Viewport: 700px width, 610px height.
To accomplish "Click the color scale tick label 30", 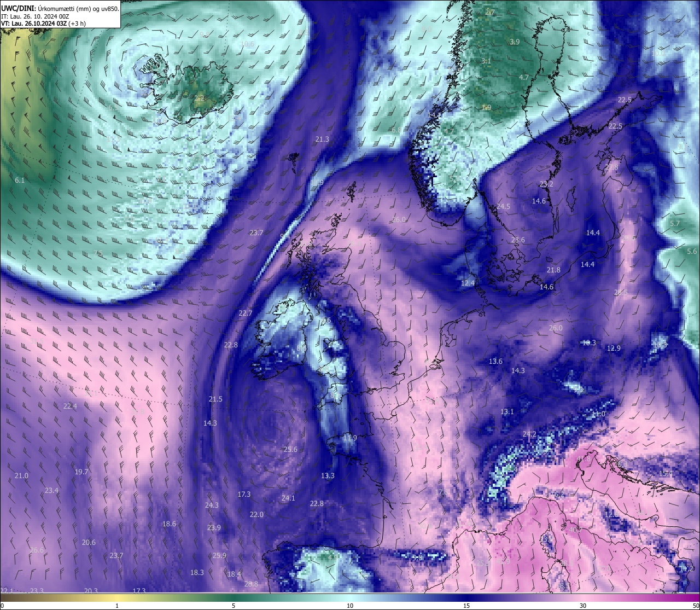I will (583, 606).
